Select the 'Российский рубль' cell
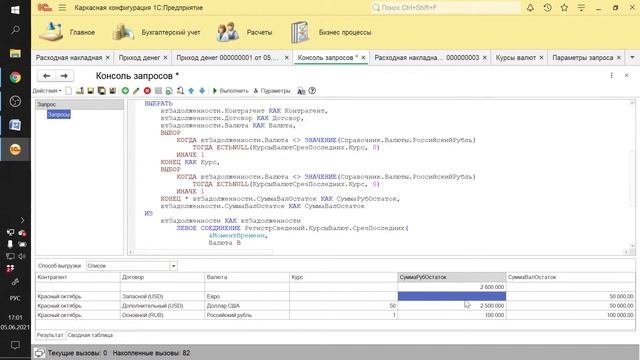Screen dimensions: 640x360 [247, 315]
